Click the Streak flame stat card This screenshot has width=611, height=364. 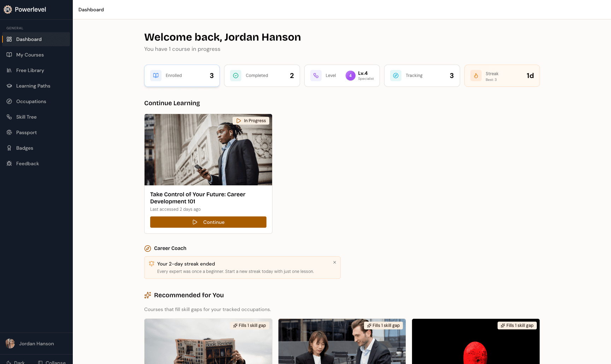502,76
